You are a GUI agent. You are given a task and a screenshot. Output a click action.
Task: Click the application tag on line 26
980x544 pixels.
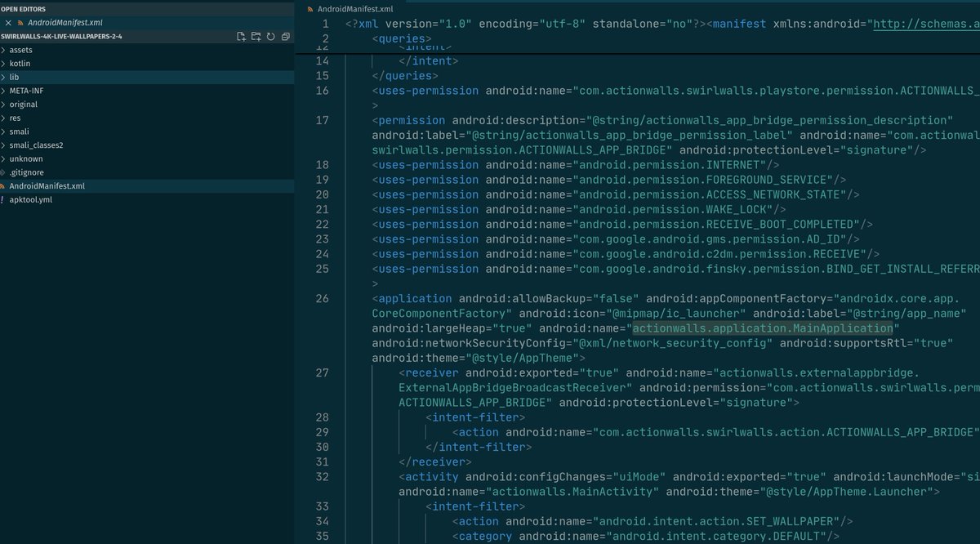point(415,299)
